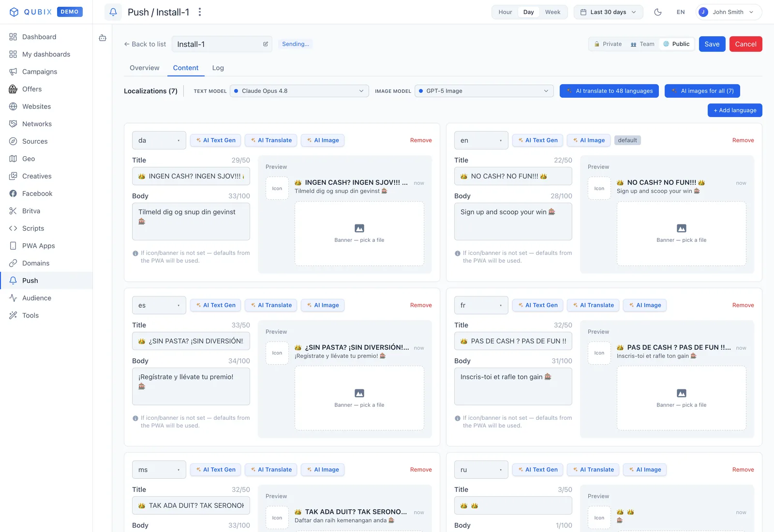774x532 pixels.
Task: Open the Last 30 days date range dropdown
Action: pos(609,12)
